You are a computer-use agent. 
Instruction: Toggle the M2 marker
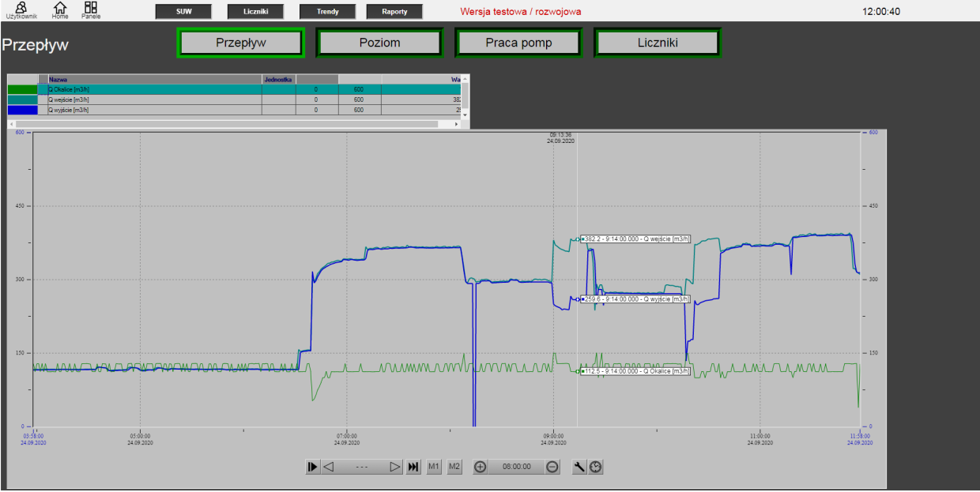(x=454, y=467)
